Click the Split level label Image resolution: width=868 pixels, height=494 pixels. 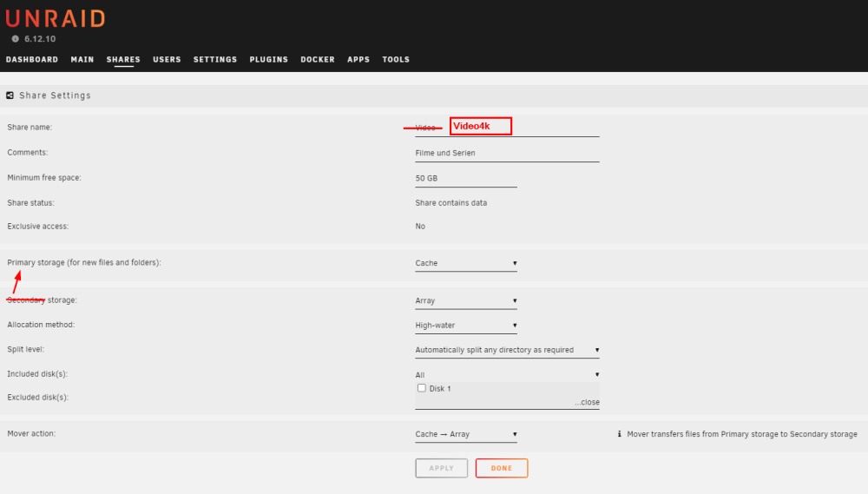coord(25,350)
